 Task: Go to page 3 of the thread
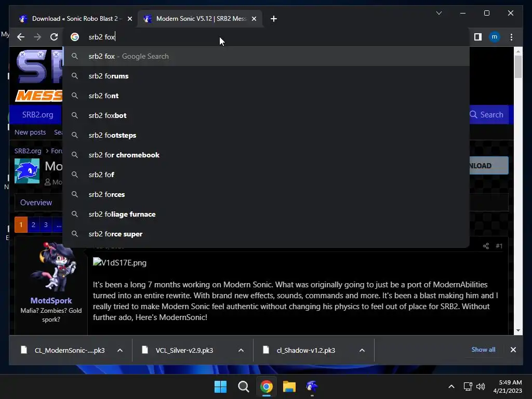[x=46, y=224]
